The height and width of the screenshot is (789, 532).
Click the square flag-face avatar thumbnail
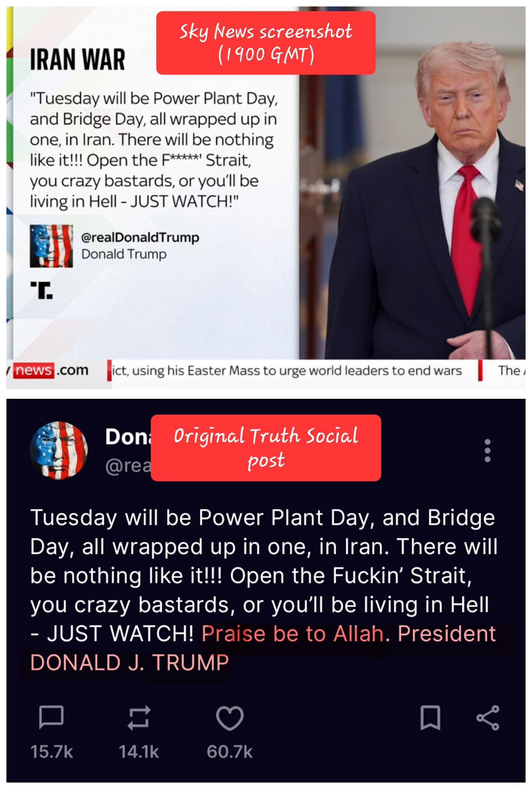tap(51, 246)
